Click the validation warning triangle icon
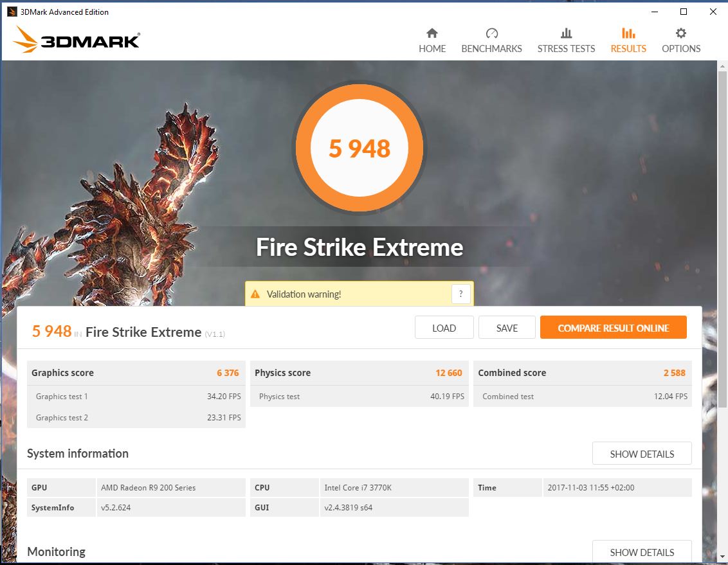 click(x=255, y=294)
